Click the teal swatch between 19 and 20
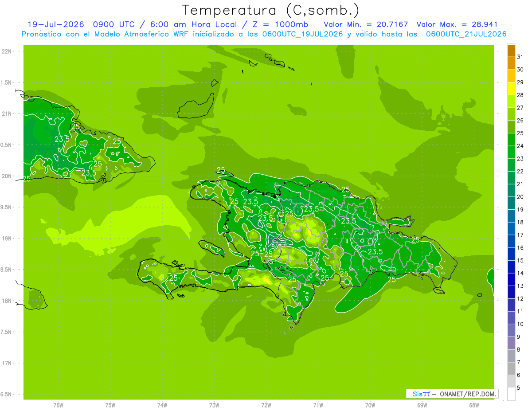This screenshot has height=411, width=532. [x=511, y=203]
